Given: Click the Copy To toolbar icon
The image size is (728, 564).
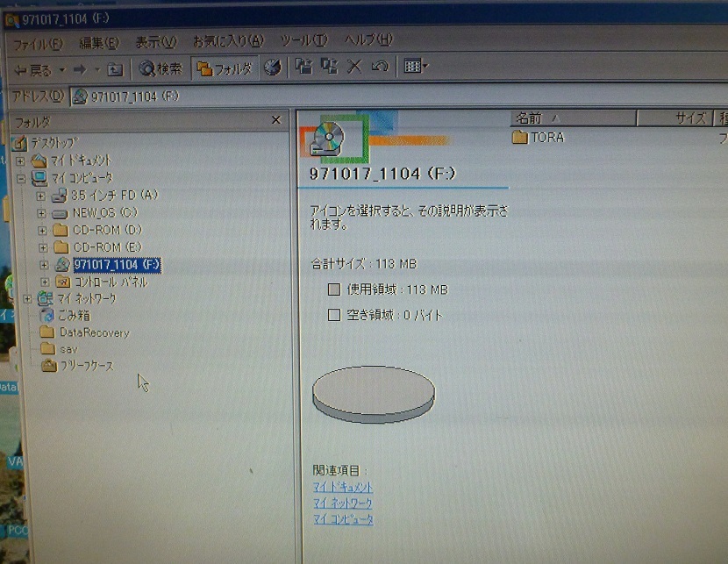Looking at the screenshot, I should pos(332,67).
